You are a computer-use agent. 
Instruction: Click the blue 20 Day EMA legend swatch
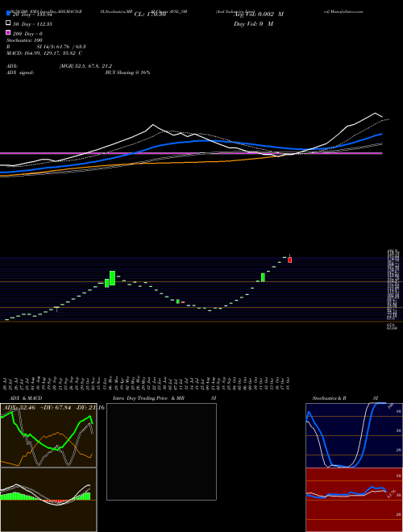[8, 14]
